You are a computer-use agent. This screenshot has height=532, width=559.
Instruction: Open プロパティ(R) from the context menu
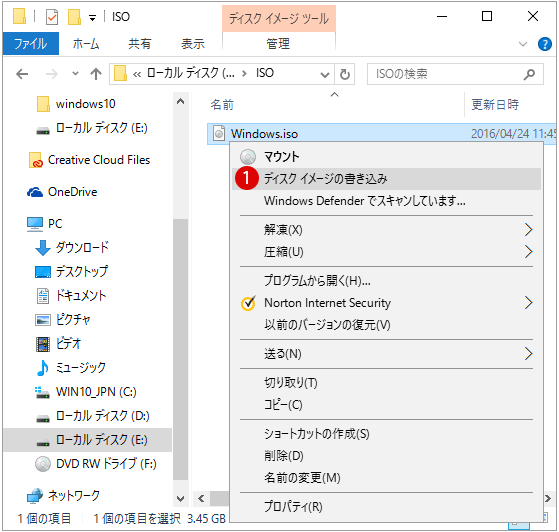point(386,507)
